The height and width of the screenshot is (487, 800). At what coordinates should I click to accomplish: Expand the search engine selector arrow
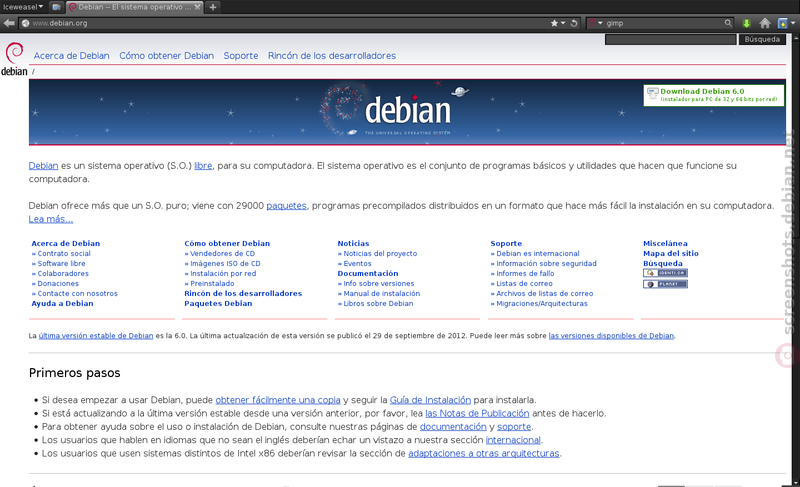(601, 23)
